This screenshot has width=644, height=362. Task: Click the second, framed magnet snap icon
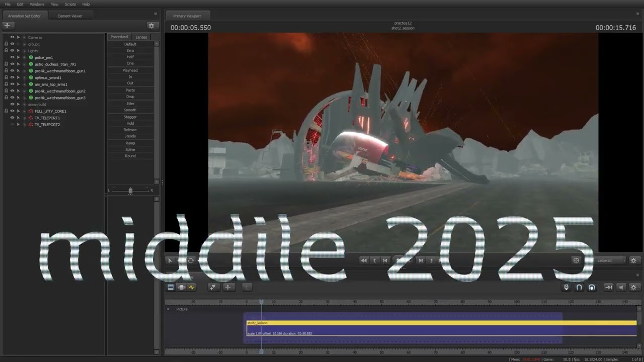(x=592, y=287)
